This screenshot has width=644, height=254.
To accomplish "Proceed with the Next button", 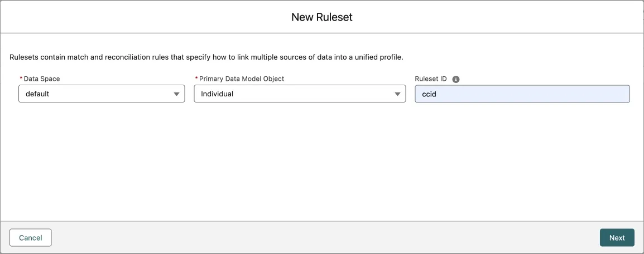I will [617, 238].
